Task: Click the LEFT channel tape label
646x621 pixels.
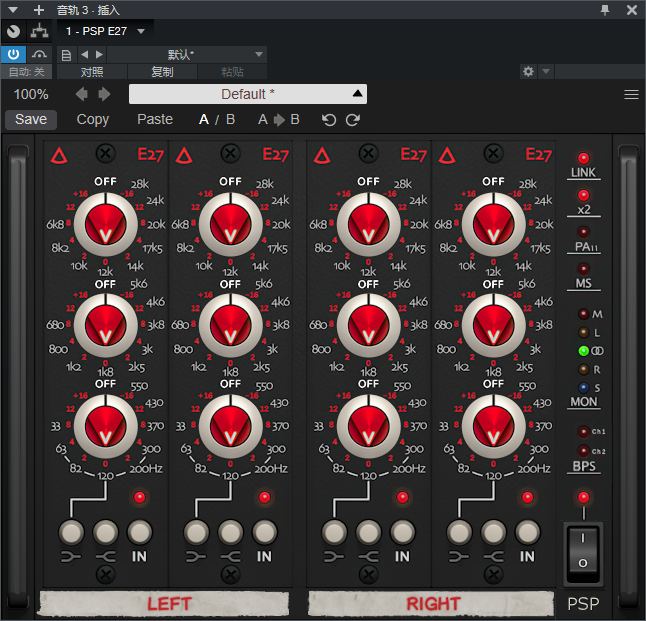Action: (165, 604)
